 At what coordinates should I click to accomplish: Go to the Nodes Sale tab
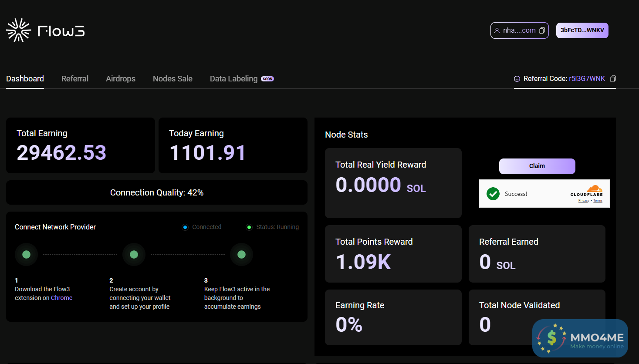[172, 79]
